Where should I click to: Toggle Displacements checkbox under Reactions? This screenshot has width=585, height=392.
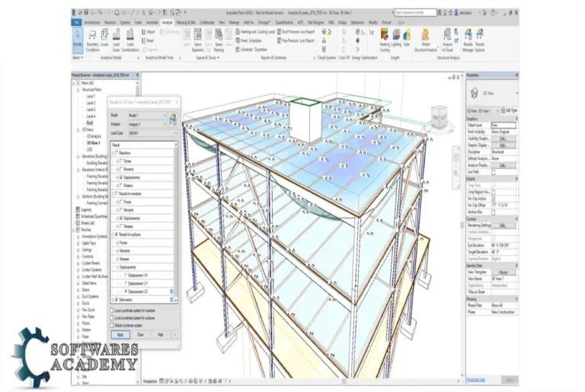121,177
